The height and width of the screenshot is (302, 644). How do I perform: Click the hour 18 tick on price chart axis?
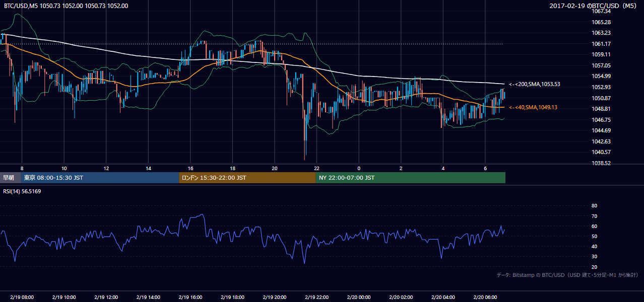232,168
